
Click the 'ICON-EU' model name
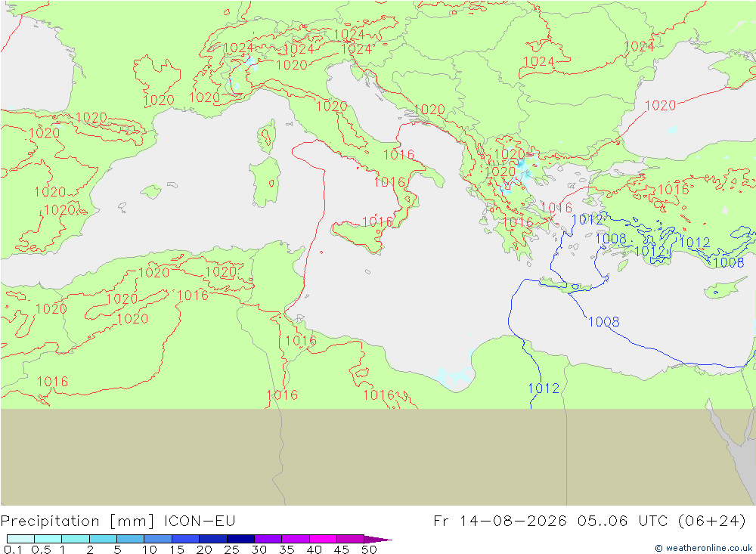pyautogui.click(x=200, y=522)
